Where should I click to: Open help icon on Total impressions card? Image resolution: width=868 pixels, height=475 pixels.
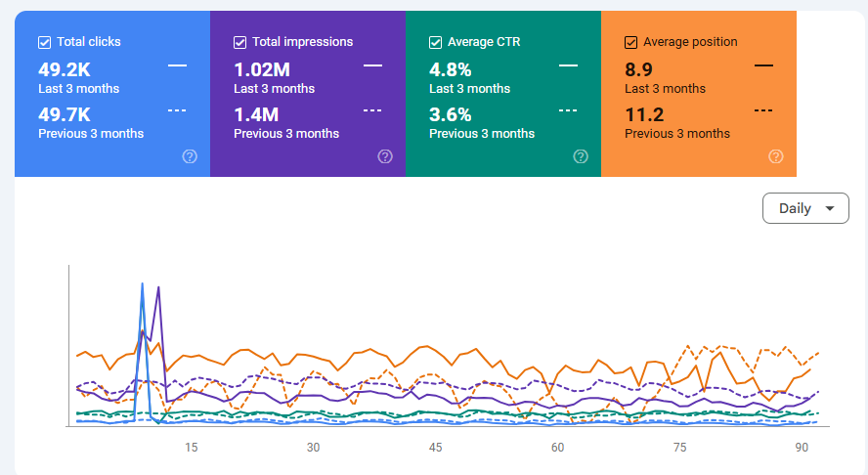click(x=385, y=156)
